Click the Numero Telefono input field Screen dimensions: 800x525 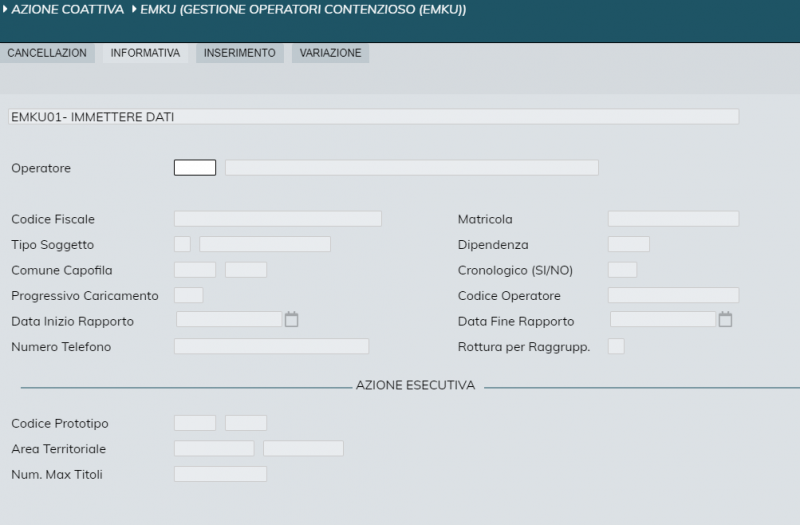[x=271, y=346]
